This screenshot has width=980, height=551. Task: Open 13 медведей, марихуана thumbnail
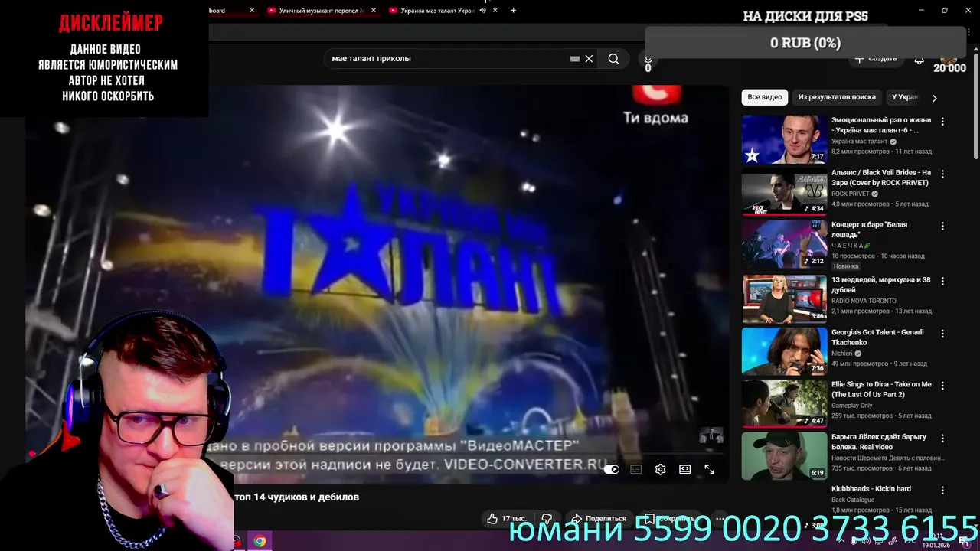tap(784, 298)
